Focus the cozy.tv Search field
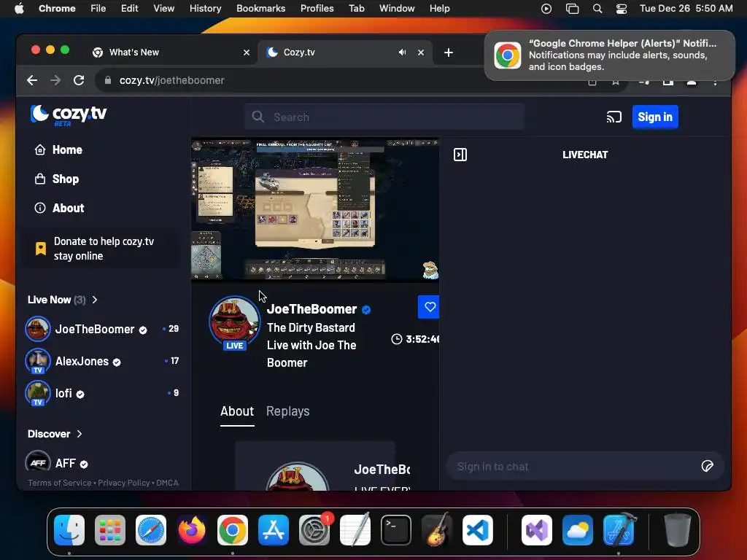This screenshot has height=560, width=747. pyautogui.click(x=384, y=117)
